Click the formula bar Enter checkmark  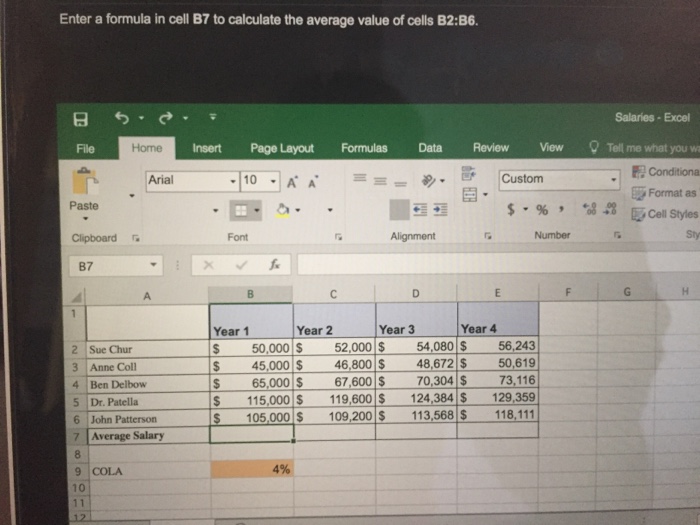click(x=242, y=265)
